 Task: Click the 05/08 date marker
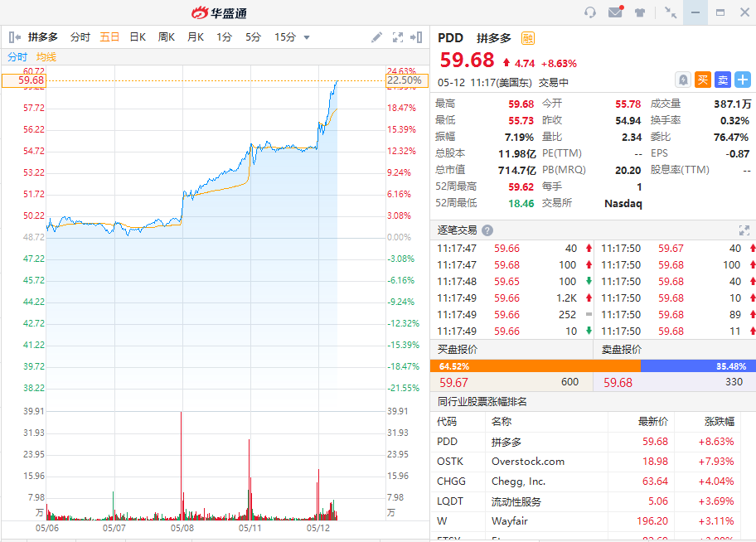click(x=182, y=528)
